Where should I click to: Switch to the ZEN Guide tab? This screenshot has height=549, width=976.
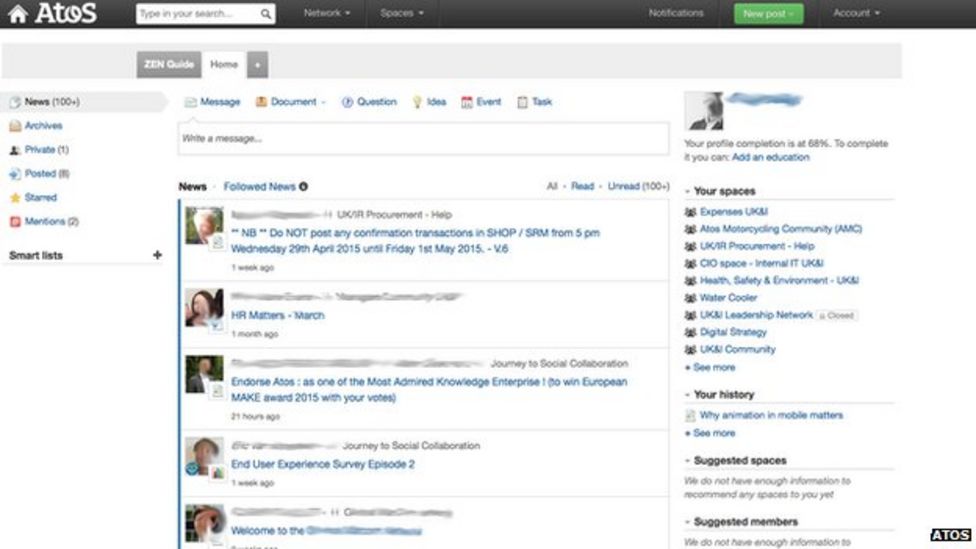point(168,64)
